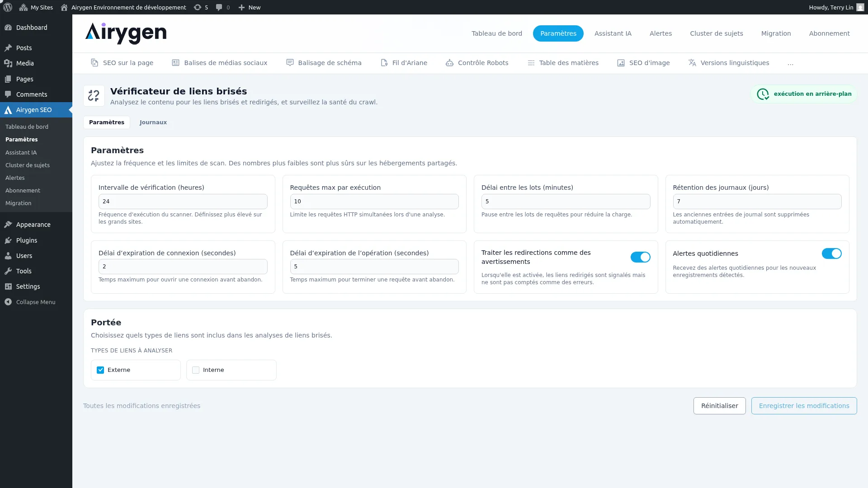Click the Media icon in sidebar

[x=8, y=63]
